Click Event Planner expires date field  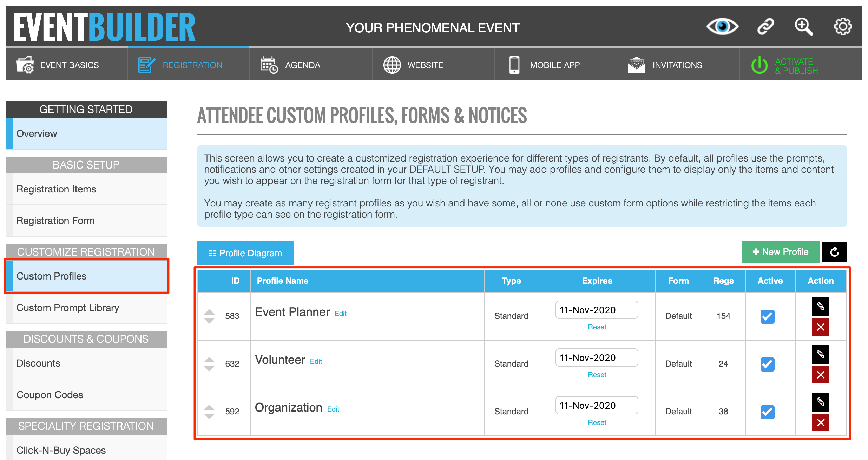pos(597,310)
